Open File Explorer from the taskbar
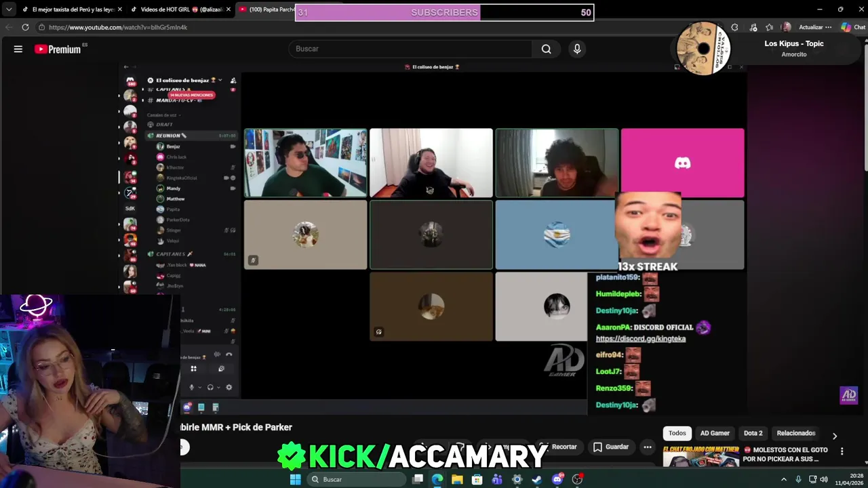Image resolution: width=868 pixels, height=488 pixels. tap(457, 479)
